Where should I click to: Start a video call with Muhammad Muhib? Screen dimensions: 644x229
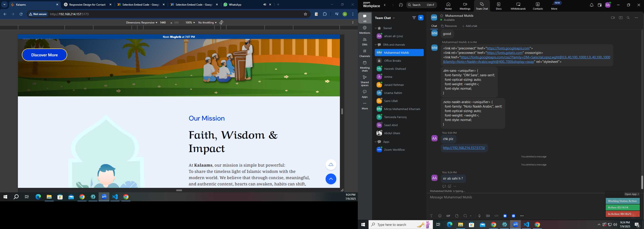point(613,18)
